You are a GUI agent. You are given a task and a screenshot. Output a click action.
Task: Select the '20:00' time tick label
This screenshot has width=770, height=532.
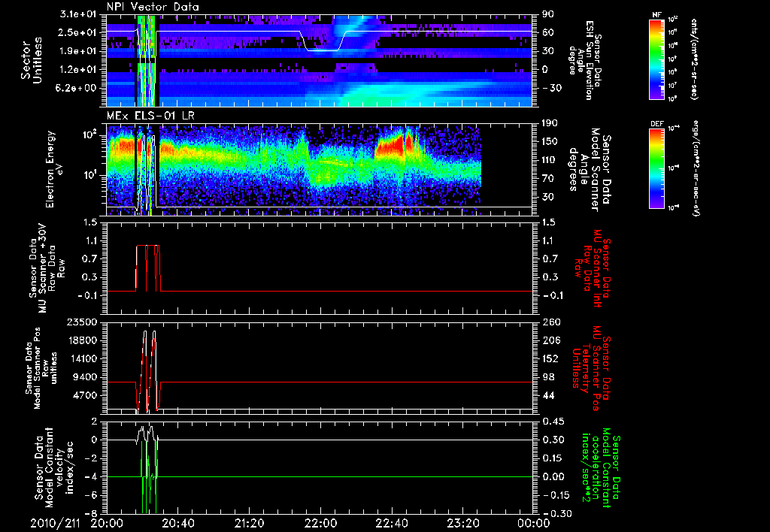pos(107,523)
